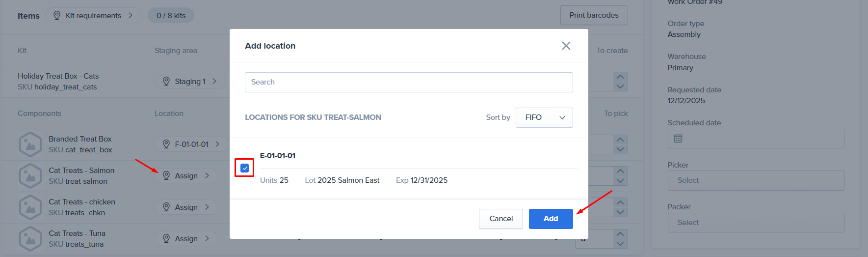868x257 pixels.
Task: Focus the location Search field
Action: (x=408, y=82)
